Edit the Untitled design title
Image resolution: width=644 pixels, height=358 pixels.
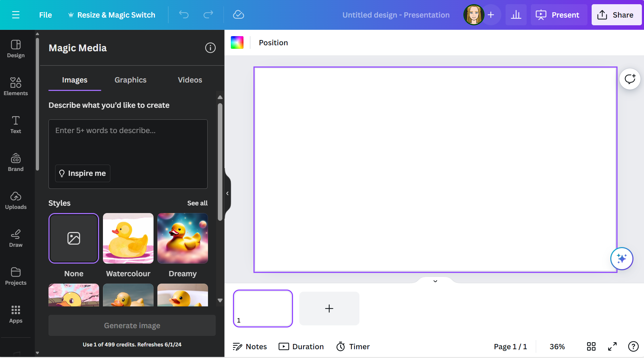pyautogui.click(x=396, y=15)
